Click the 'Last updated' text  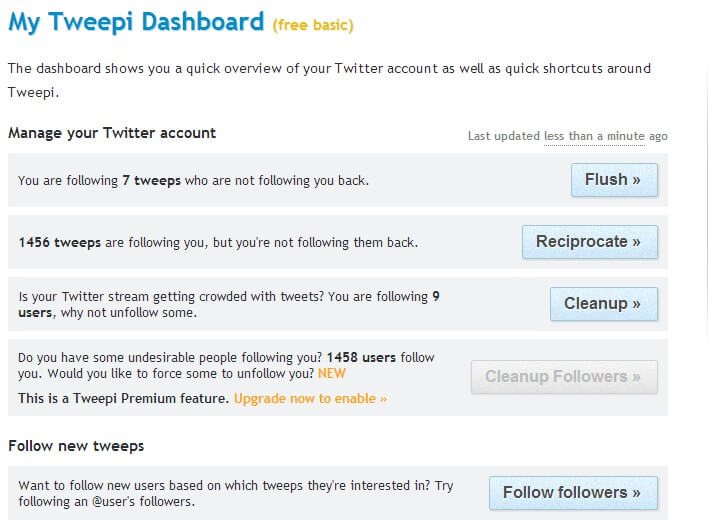(x=504, y=136)
